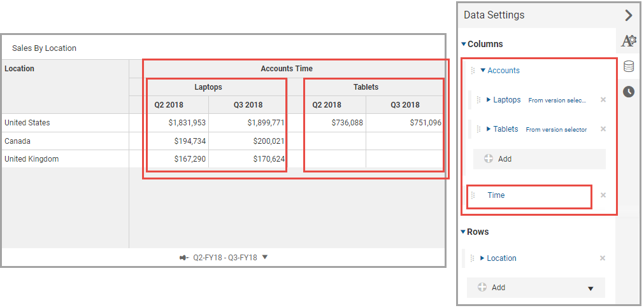644x308 pixels.
Task: Click the Accounts Time header
Action: (287, 69)
